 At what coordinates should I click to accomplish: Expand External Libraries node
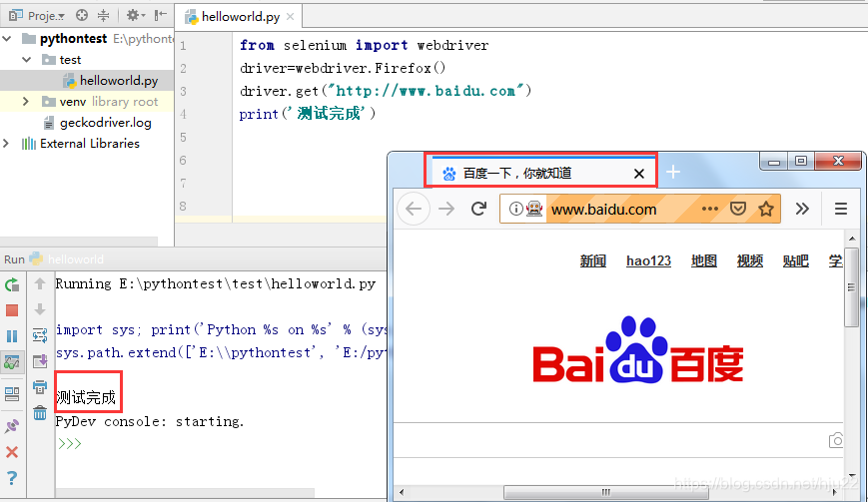(6, 143)
